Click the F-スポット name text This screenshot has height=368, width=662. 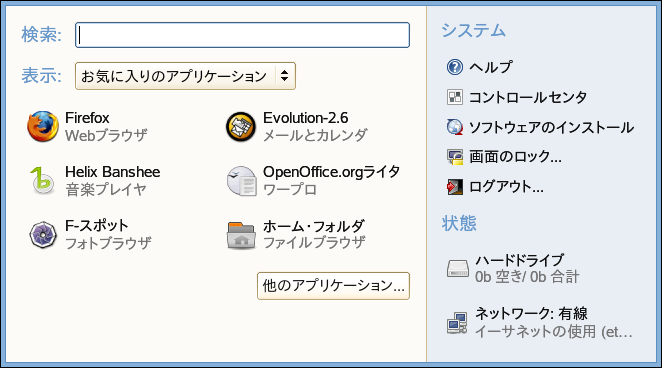click(97, 225)
